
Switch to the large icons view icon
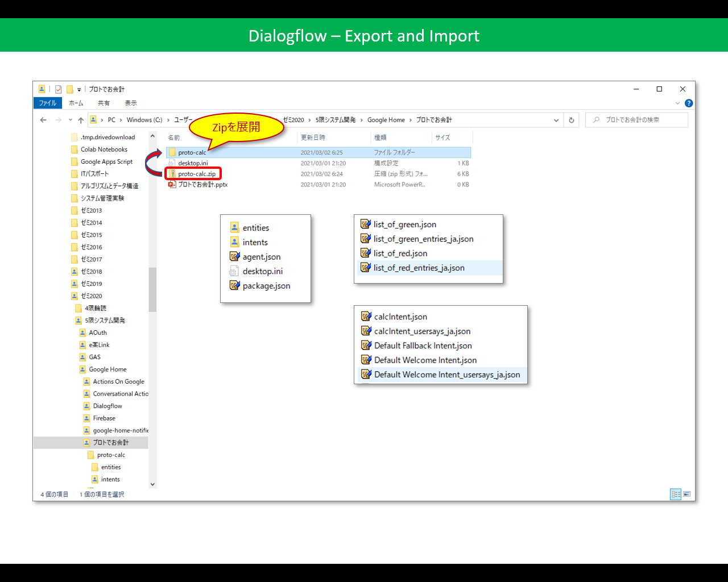point(686,494)
